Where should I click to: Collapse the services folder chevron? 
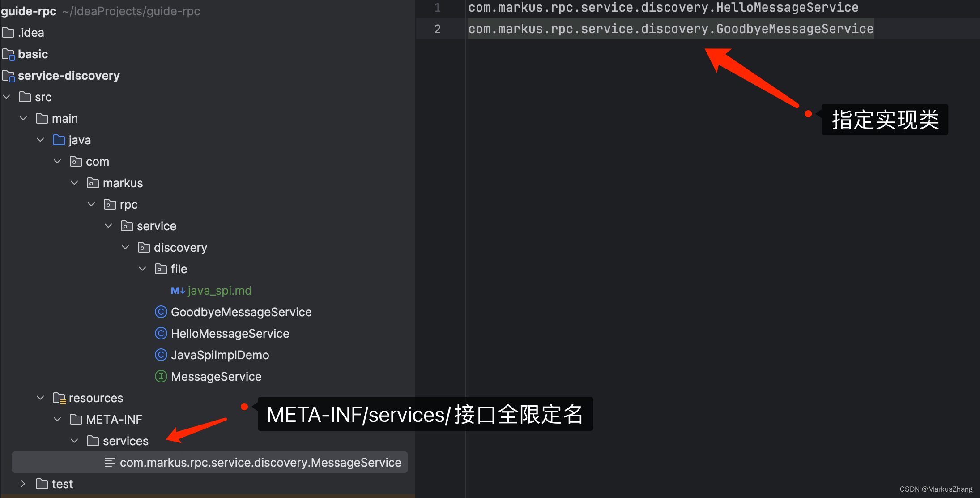tap(75, 441)
